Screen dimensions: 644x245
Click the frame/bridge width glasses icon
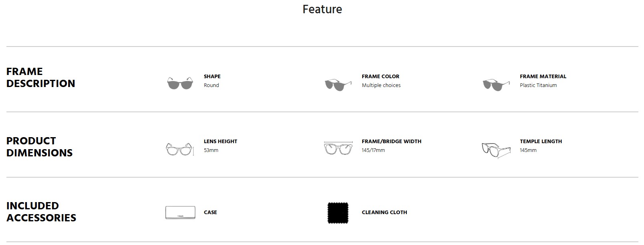pyautogui.click(x=338, y=148)
